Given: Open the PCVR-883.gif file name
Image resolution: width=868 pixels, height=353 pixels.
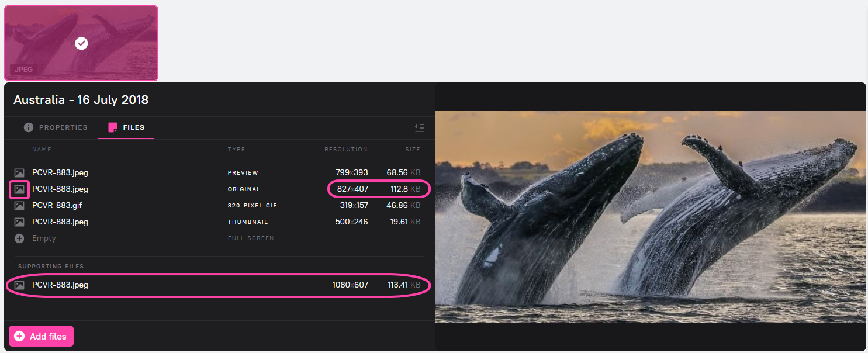Looking at the screenshot, I should (57, 206).
